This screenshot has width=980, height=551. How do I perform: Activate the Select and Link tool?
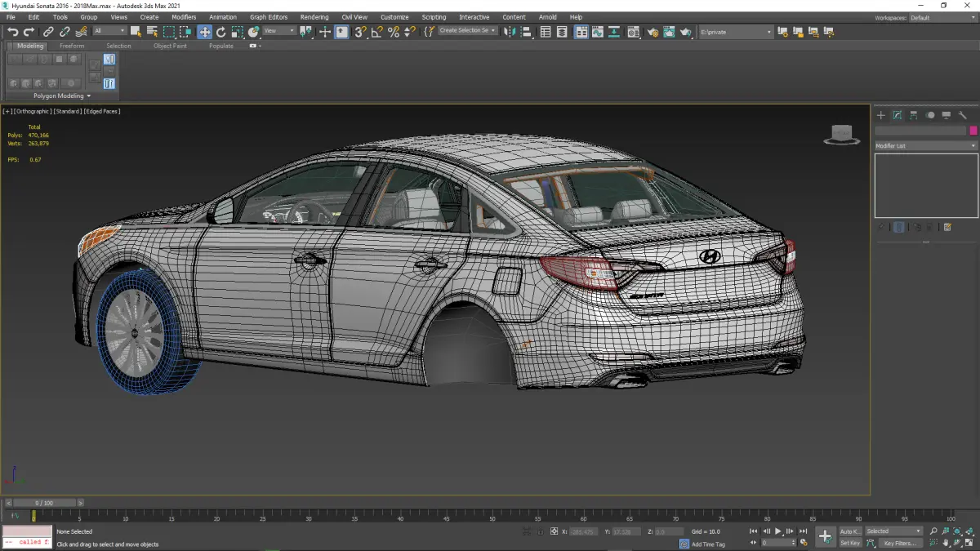coord(48,32)
